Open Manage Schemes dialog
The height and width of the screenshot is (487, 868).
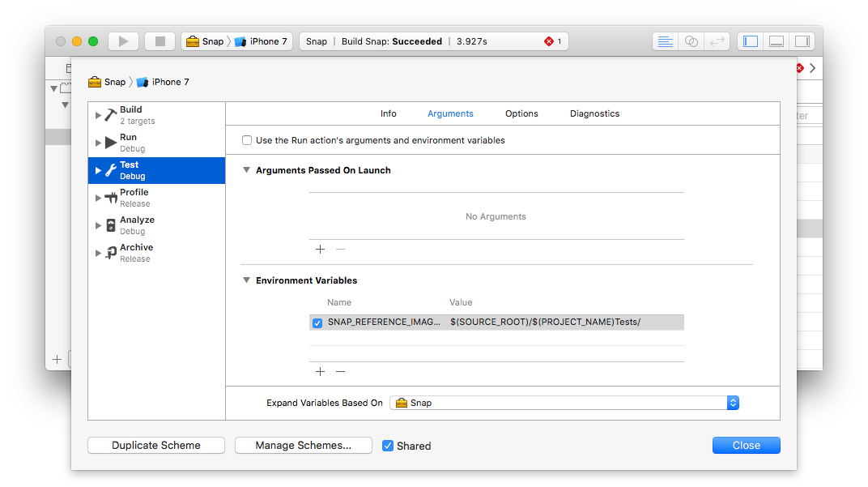pyautogui.click(x=303, y=445)
